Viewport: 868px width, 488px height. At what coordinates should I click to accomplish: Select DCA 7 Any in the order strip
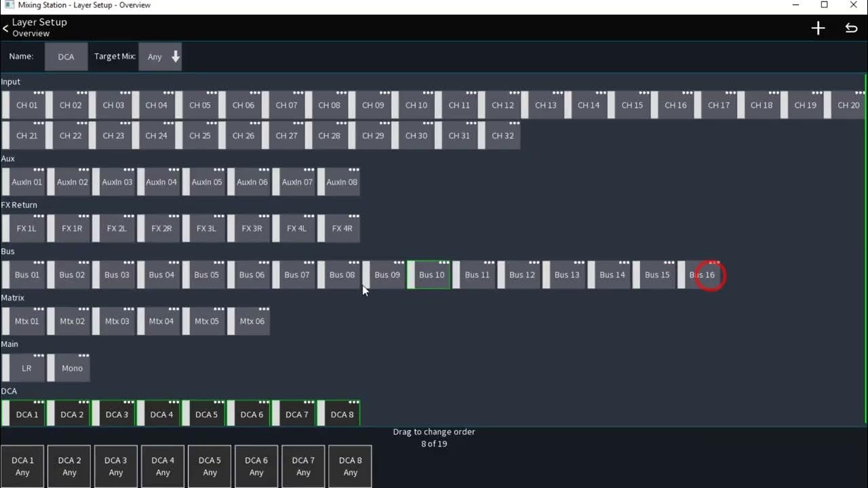coord(303,466)
